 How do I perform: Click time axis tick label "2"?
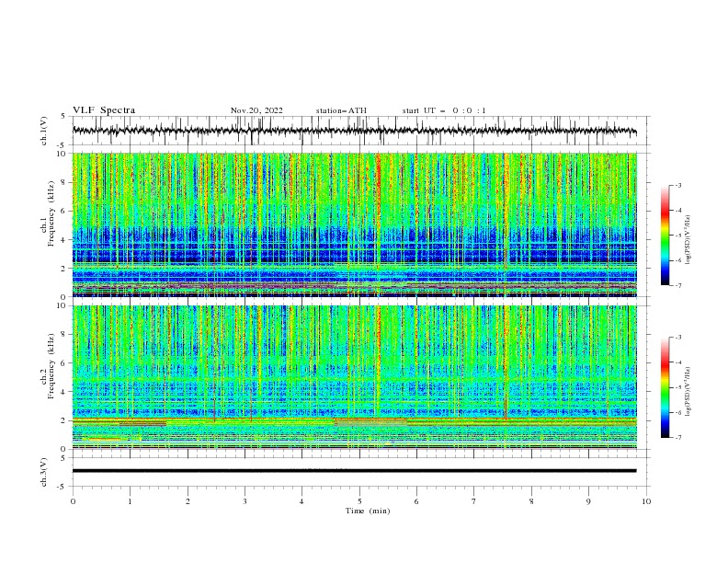[x=188, y=501]
